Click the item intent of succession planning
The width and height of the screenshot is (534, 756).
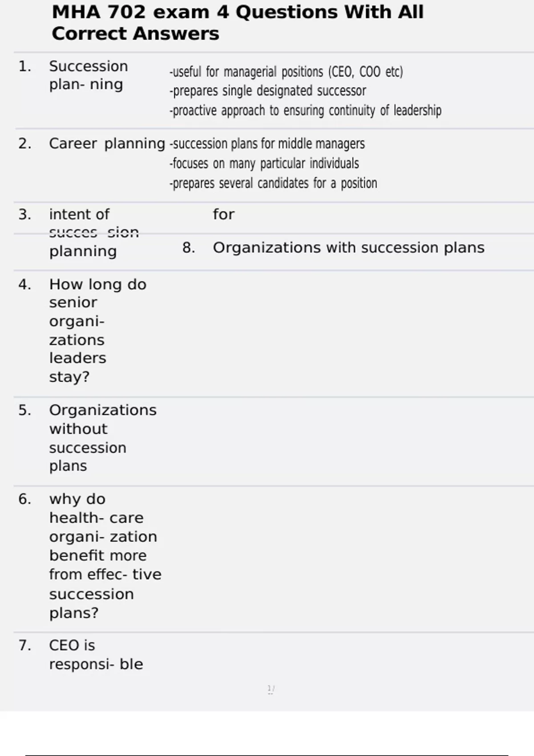pyautogui.click(x=93, y=233)
